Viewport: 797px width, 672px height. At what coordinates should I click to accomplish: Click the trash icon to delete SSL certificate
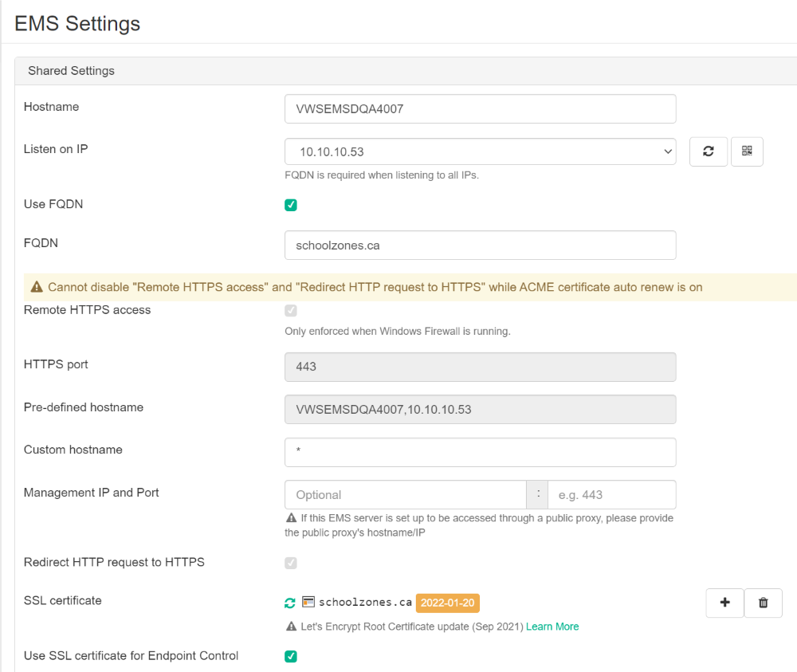pyautogui.click(x=764, y=603)
